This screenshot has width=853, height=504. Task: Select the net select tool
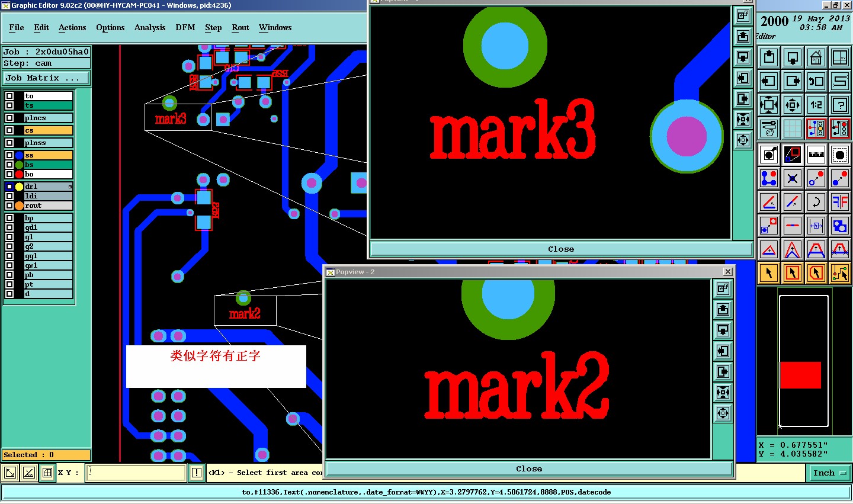(x=840, y=273)
